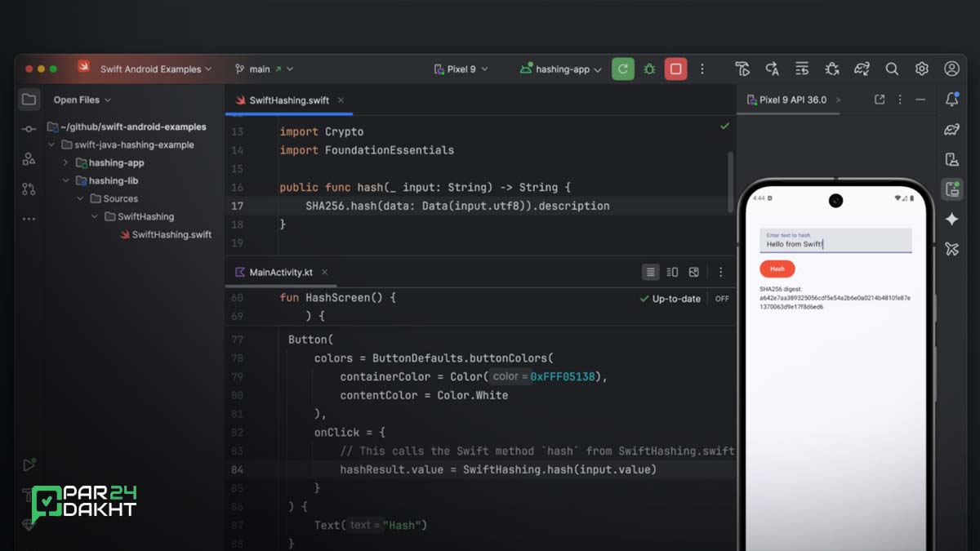Run the app with the green run button
The width and height of the screenshot is (980, 551).
click(x=622, y=69)
